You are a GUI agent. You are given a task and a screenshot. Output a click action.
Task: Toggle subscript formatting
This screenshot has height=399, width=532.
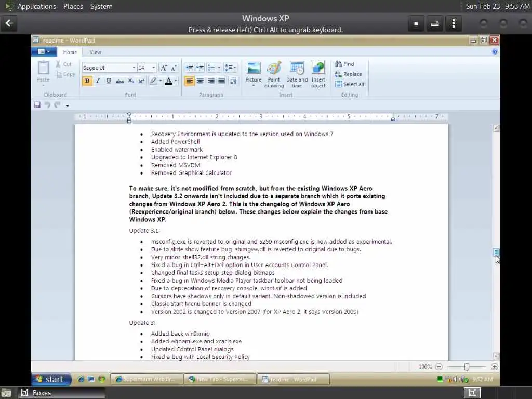[130, 81]
